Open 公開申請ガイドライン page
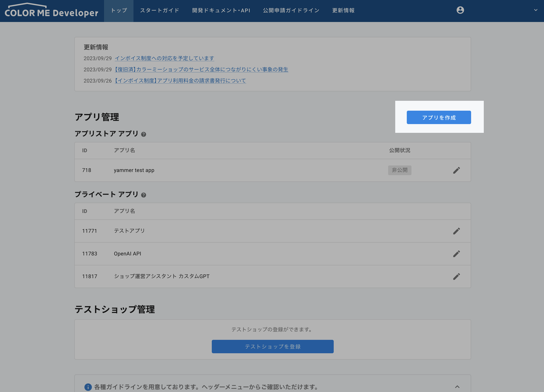This screenshot has height=392, width=544. pos(291,10)
